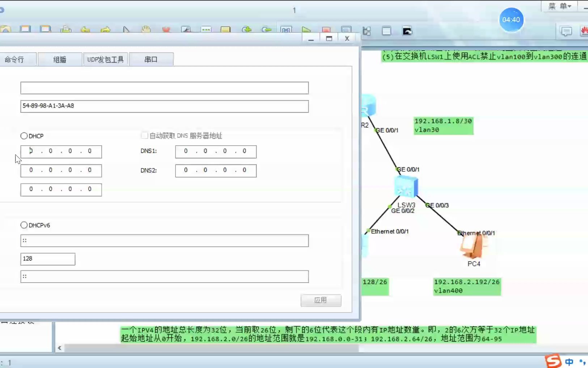588x368 pixels.
Task: Click the Save As toolbar icon
Action: tap(46, 29)
